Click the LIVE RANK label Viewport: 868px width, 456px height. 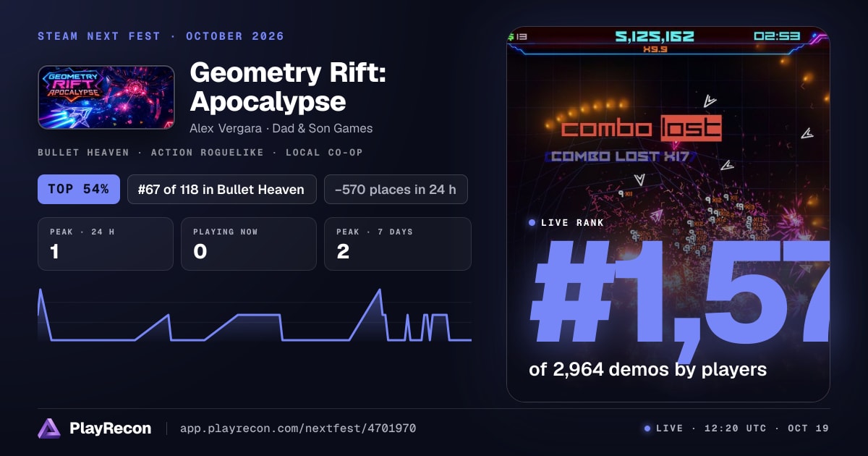pos(572,223)
